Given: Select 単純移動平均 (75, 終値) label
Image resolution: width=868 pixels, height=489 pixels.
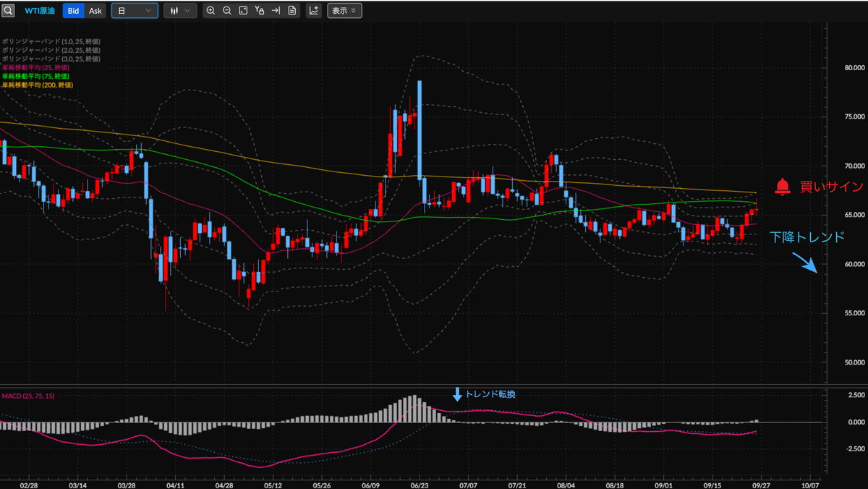Looking at the screenshot, I should click(34, 76).
